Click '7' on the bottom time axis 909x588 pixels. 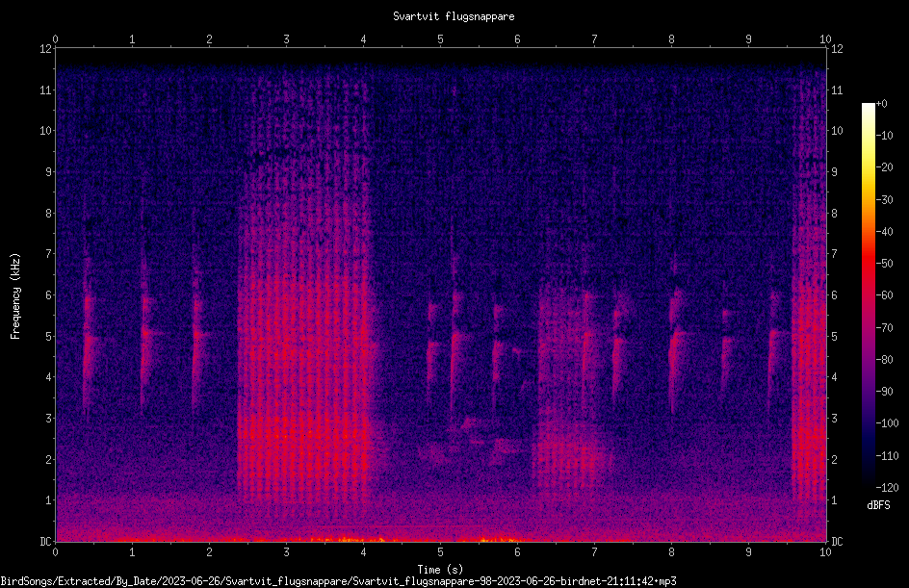click(594, 552)
